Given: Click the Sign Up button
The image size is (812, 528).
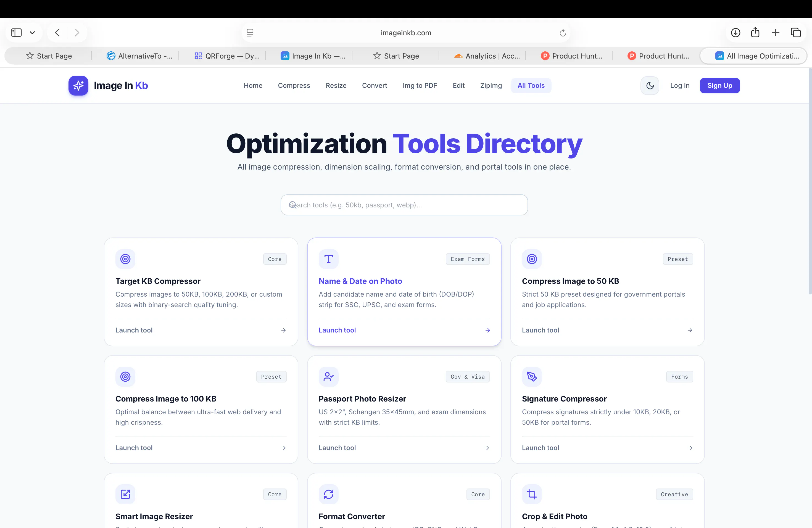Looking at the screenshot, I should pos(719,86).
